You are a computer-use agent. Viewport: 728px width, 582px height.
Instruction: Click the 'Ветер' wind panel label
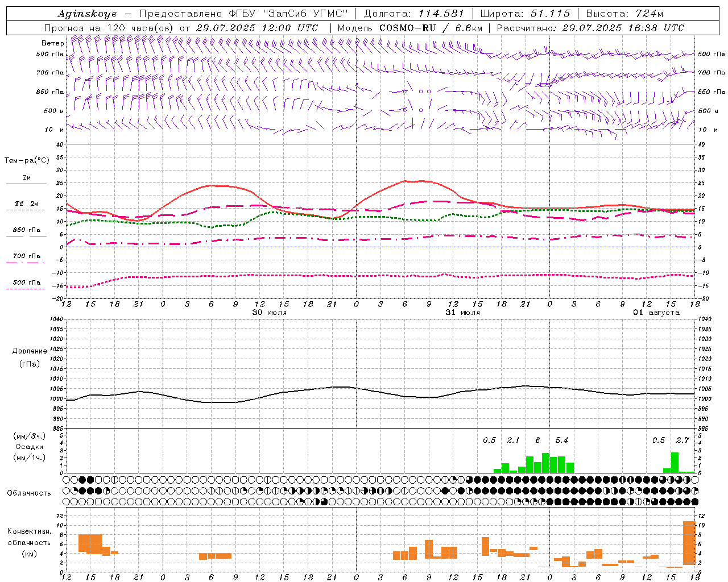tap(52, 43)
